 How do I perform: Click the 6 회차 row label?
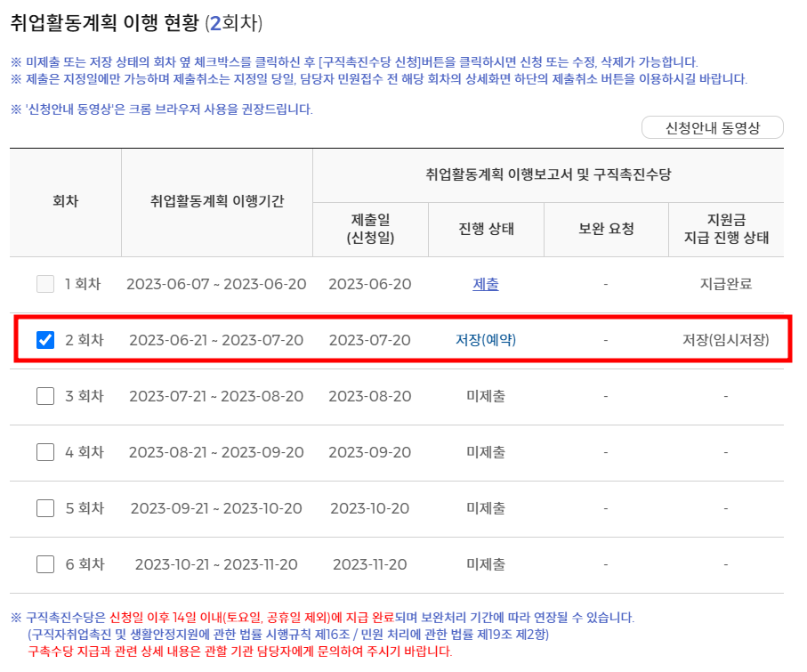pos(85,564)
